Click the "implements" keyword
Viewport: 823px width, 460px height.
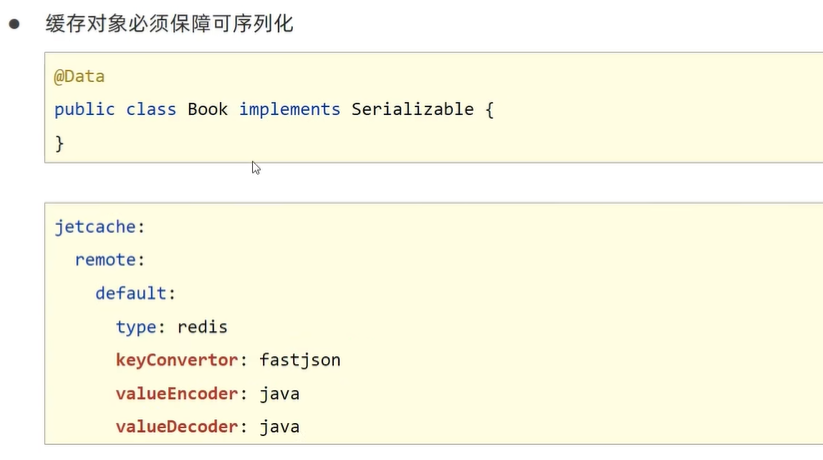point(289,110)
